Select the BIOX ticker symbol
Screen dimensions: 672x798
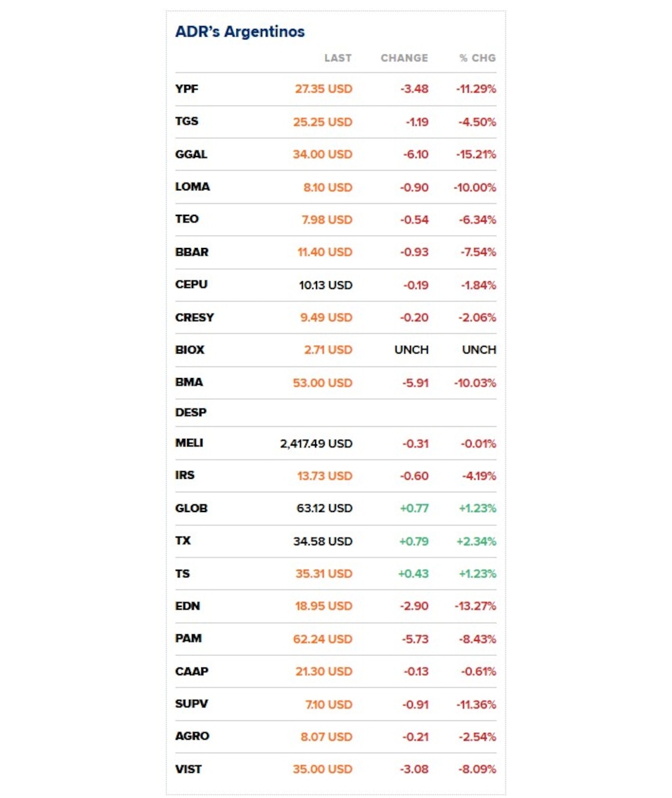190,350
